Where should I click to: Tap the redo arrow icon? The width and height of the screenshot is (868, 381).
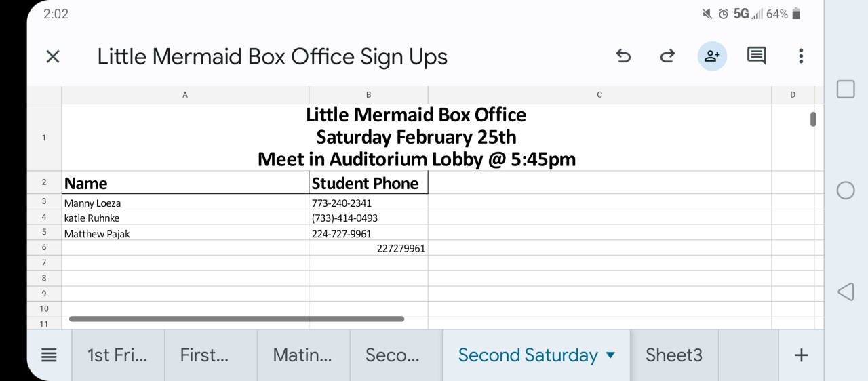[x=667, y=56]
